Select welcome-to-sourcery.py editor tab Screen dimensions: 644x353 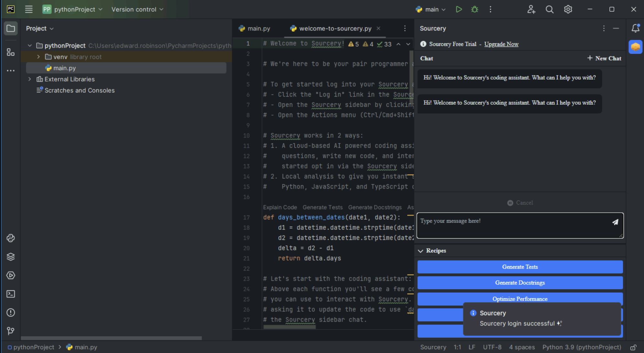click(x=335, y=28)
